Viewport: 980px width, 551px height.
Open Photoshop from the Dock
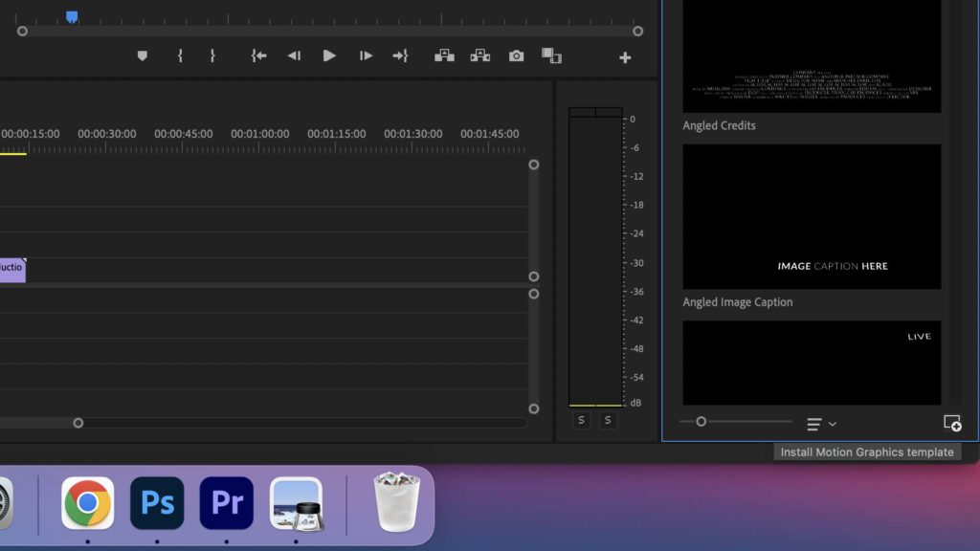click(157, 503)
